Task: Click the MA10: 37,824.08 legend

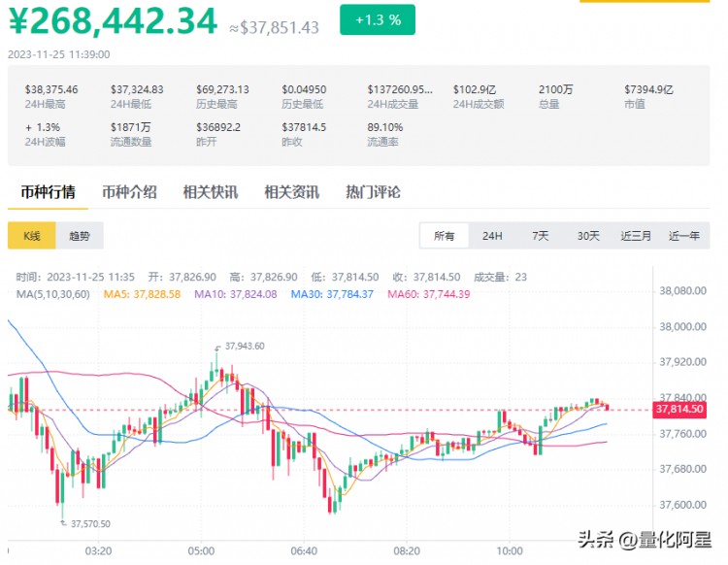Action: (236, 294)
